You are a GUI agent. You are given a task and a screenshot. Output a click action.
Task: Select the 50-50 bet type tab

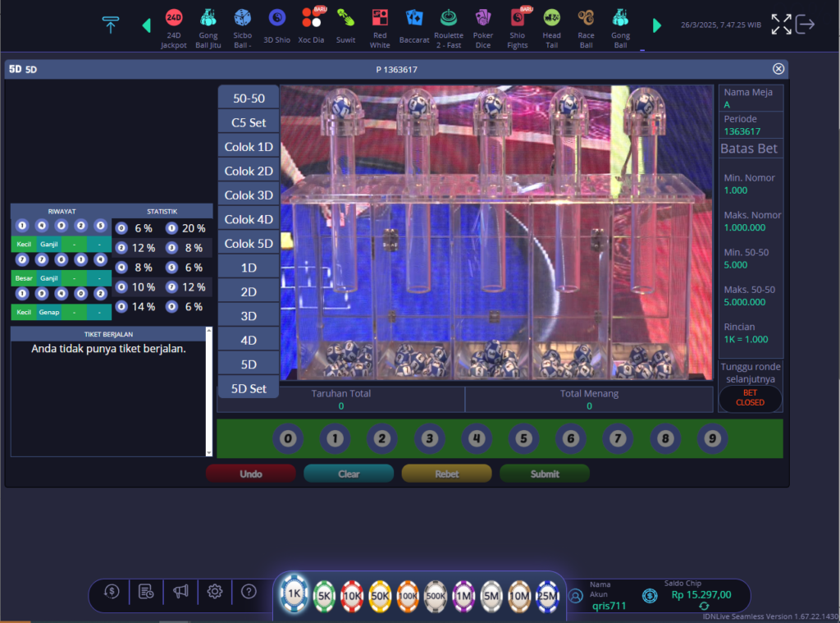pos(249,98)
